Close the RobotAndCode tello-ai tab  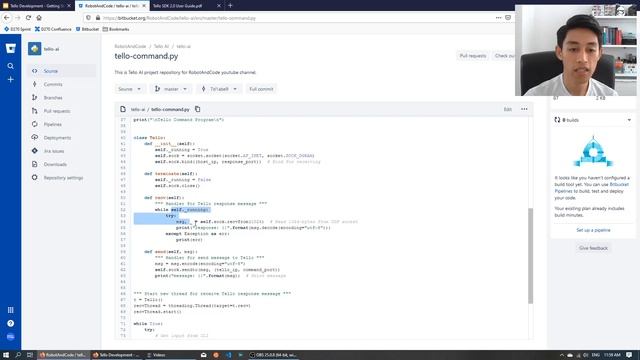[144, 6]
